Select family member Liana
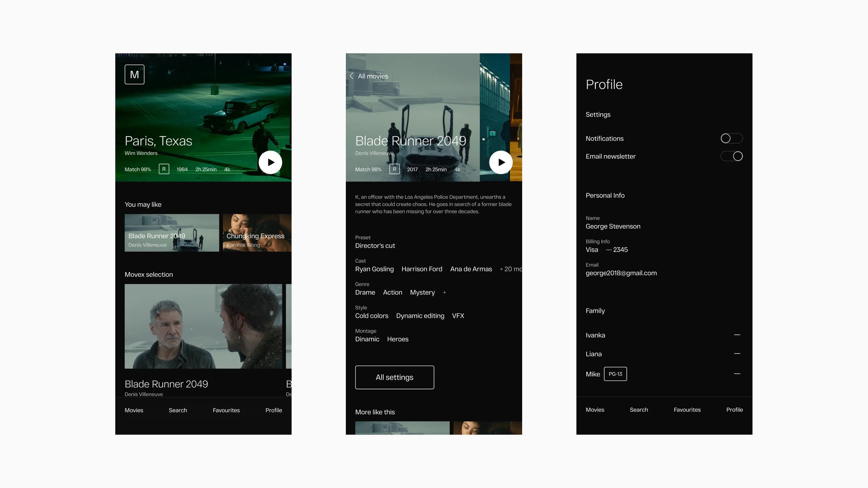 tap(594, 354)
